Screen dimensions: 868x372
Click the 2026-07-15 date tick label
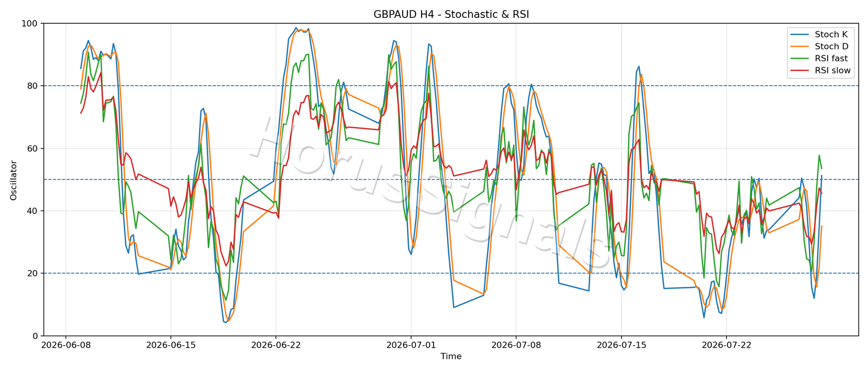click(x=621, y=344)
